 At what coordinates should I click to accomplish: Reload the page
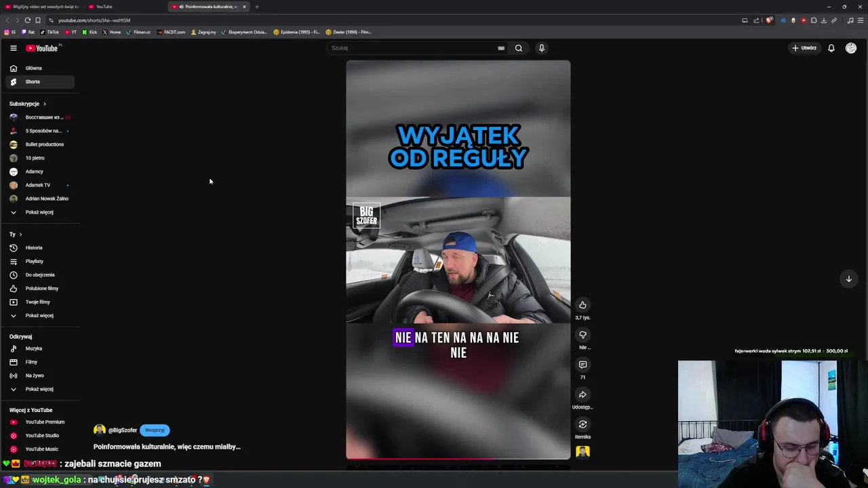[27, 20]
